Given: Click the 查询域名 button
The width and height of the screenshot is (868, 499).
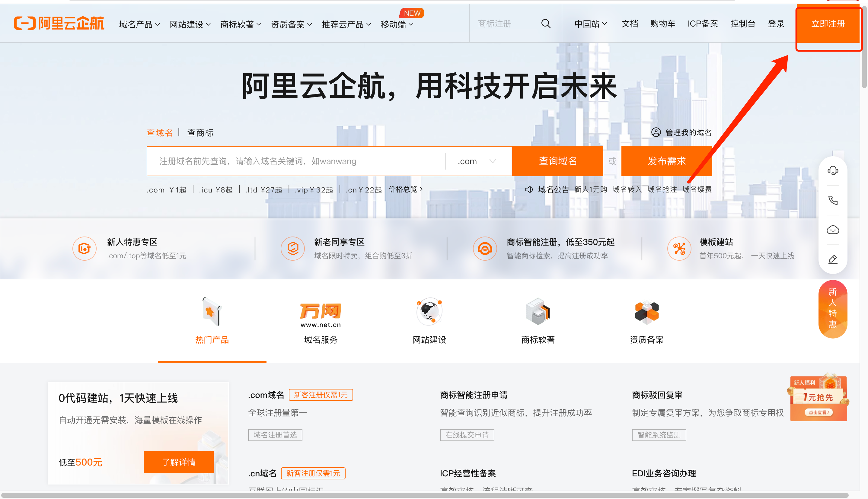Looking at the screenshot, I should pyautogui.click(x=557, y=161).
